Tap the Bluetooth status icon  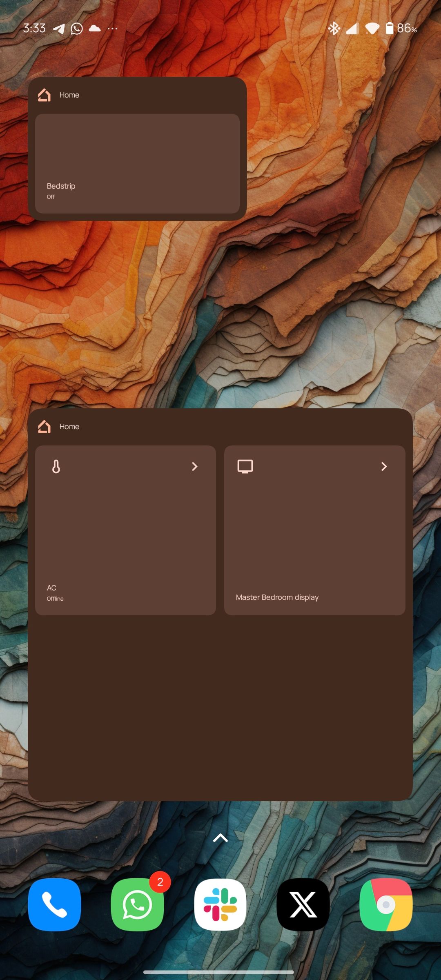coord(334,28)
